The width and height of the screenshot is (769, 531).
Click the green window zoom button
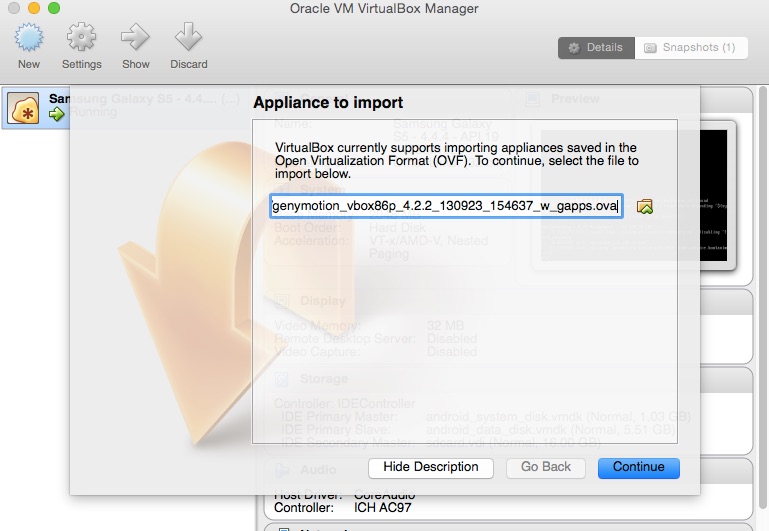[54, 8]
